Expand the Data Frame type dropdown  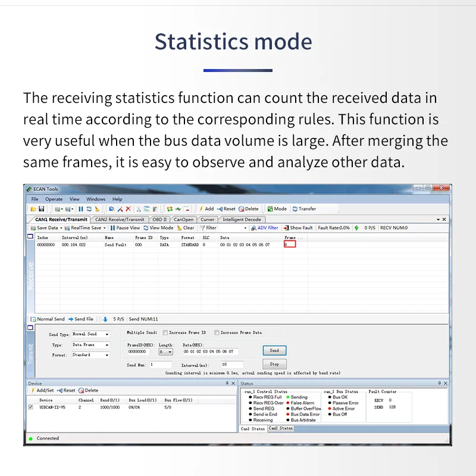coord(107,345)
